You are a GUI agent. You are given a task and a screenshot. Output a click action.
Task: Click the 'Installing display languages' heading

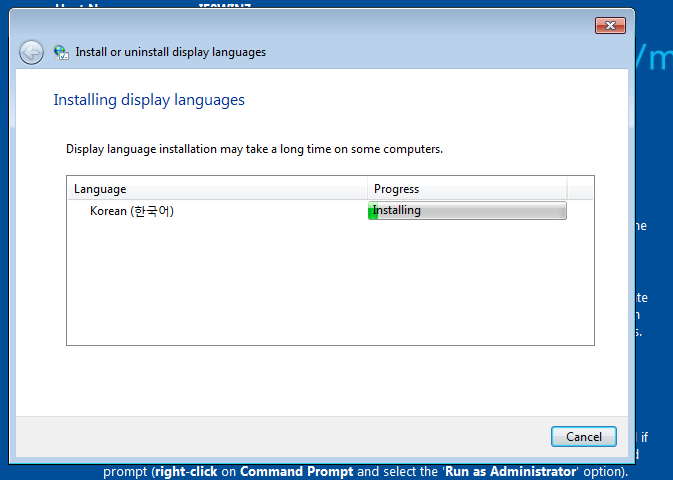pos(149,100)
